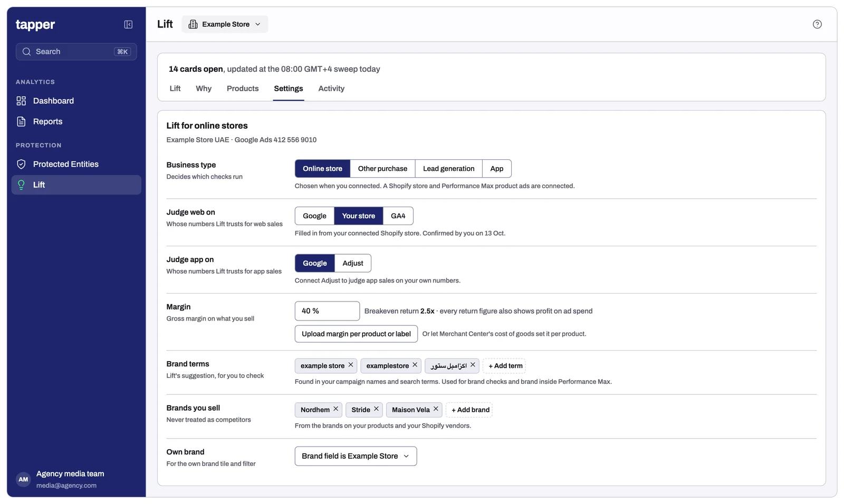Open Agency media team account menu

(x=76, y=479)
